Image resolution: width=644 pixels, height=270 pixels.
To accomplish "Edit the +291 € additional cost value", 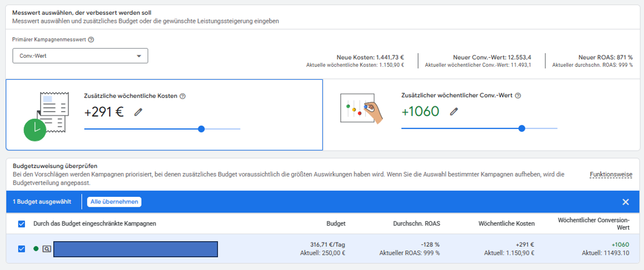I will click(138, 112).
